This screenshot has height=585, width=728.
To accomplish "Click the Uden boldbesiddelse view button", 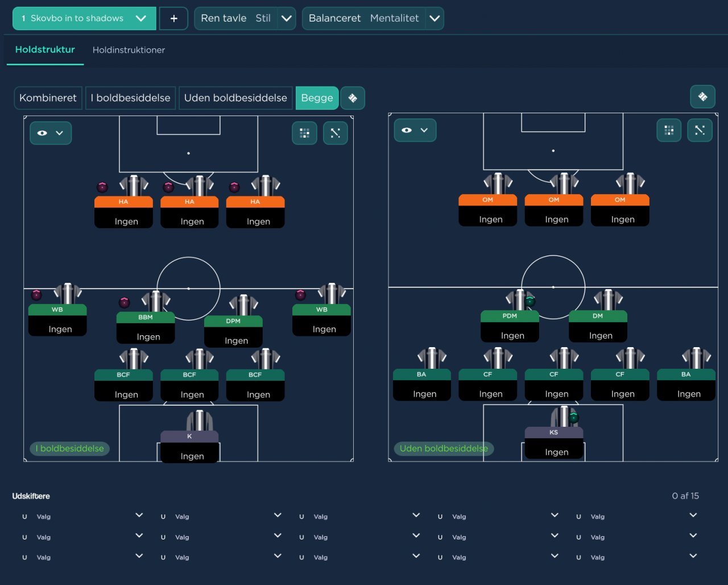I will (235, 98).
